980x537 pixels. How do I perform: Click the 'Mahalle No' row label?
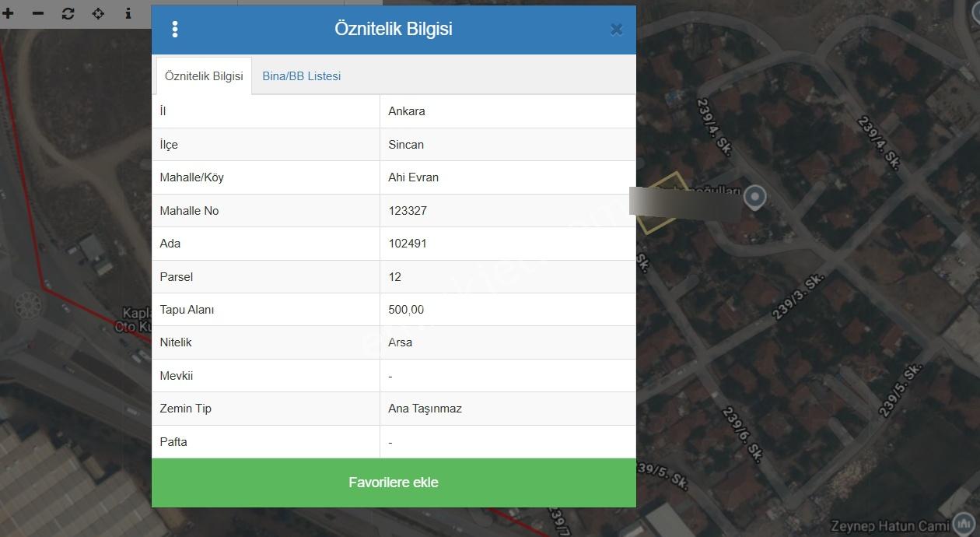[189, 211]
